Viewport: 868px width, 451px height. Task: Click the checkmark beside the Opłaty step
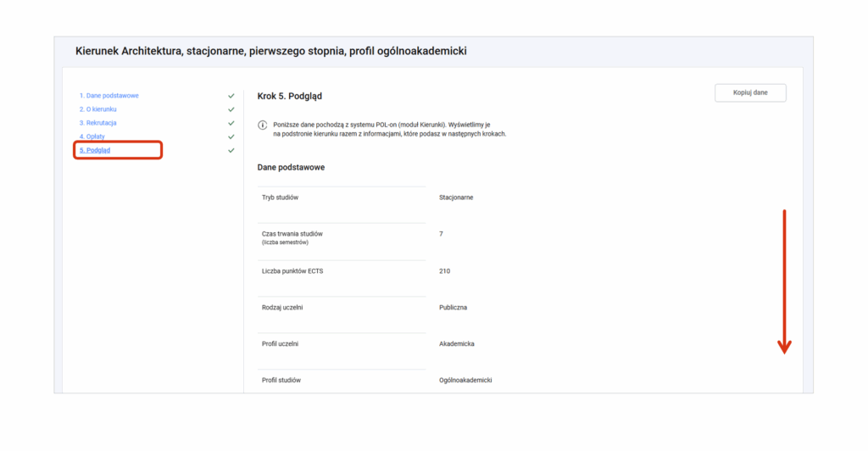coord(231,136)
